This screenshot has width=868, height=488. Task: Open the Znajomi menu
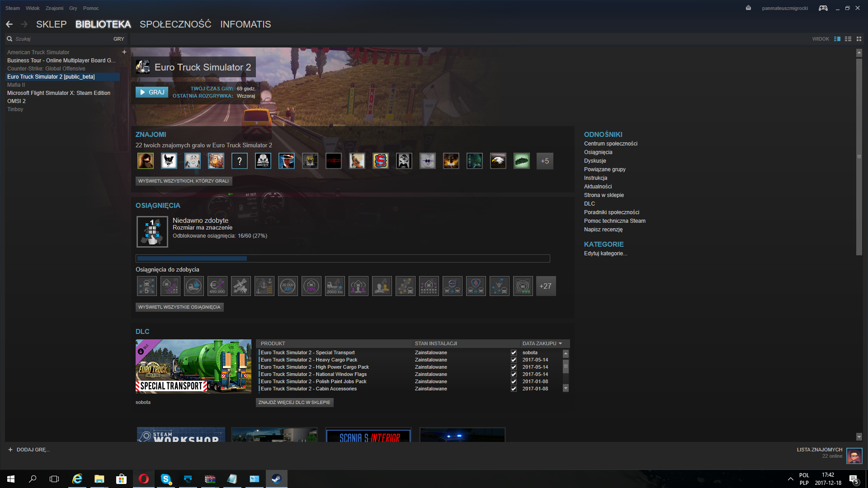pyautogui.click(x=54, y=8)
